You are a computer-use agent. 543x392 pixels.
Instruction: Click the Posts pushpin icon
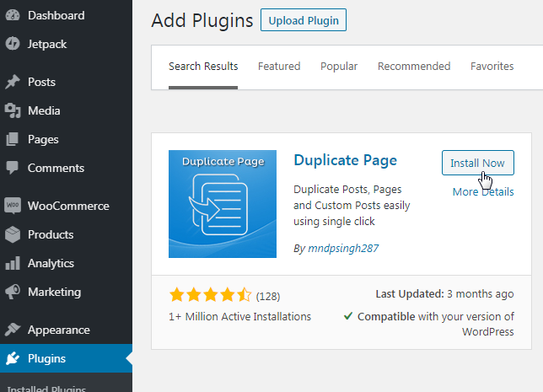13,82
